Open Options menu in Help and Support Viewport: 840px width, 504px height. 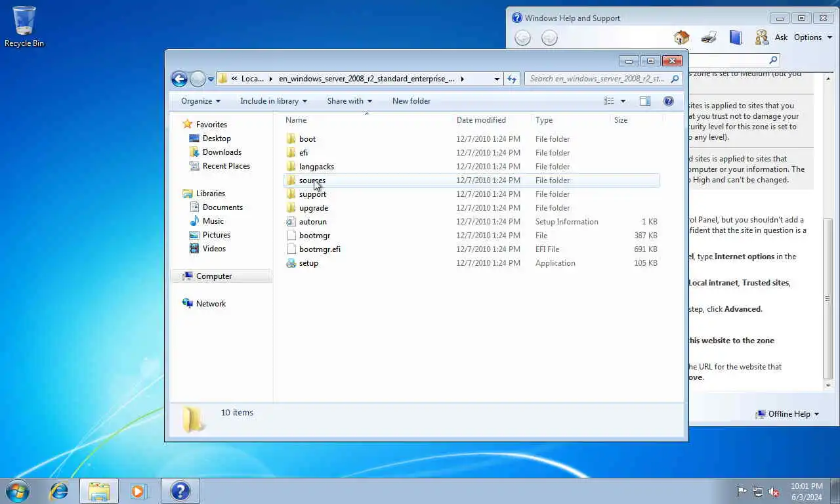pos(812,37)
